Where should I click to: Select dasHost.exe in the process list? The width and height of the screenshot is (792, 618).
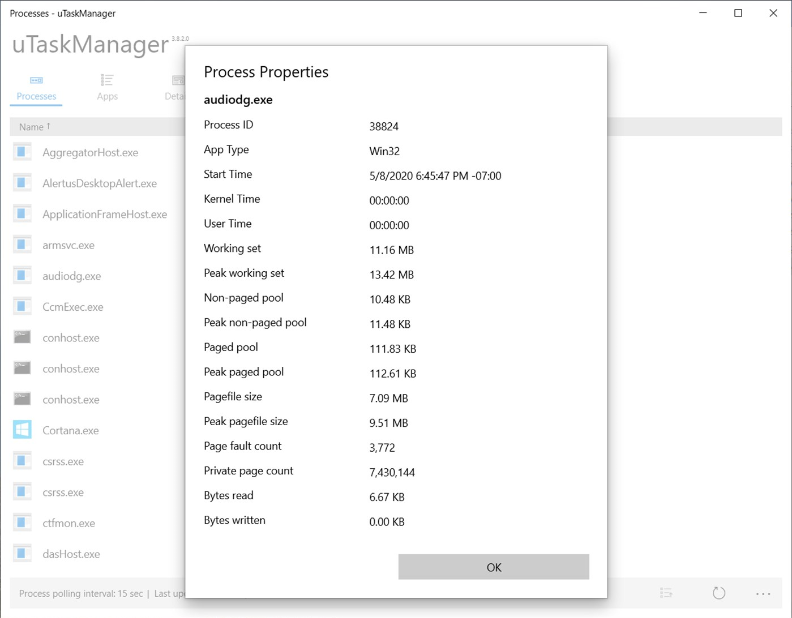tap(71, 554)
